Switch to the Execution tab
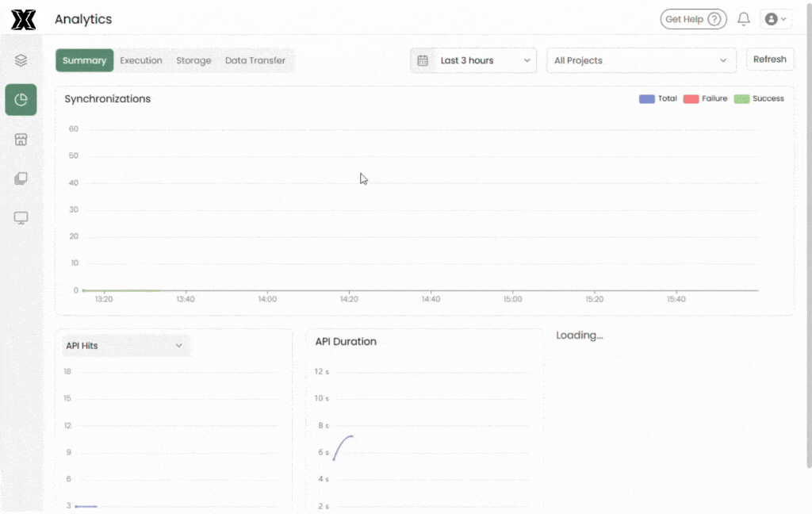The height and width of the screenshot is (514, 812). point(141,60)
